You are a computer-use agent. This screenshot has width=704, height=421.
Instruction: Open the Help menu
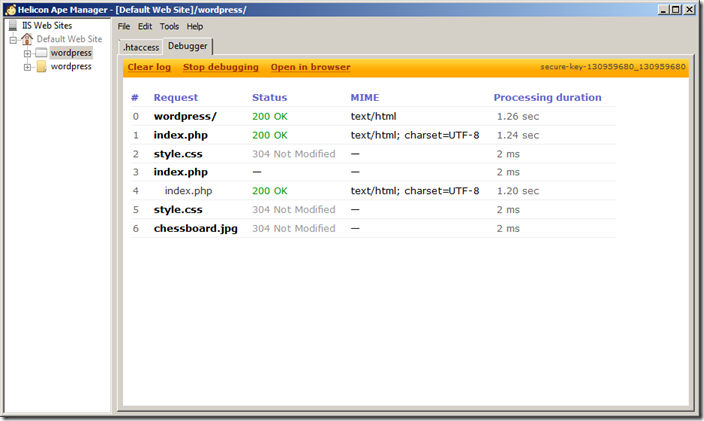[194, 26]
